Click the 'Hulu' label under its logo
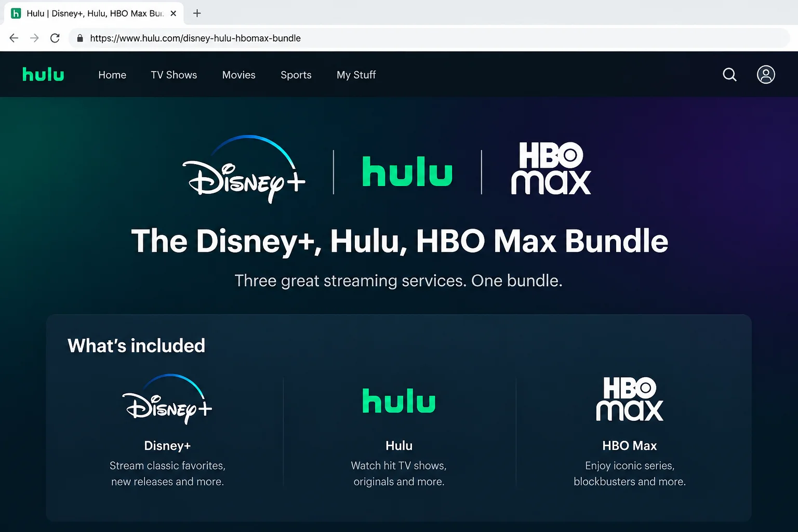Screen dimensions: 798x532 399,446
